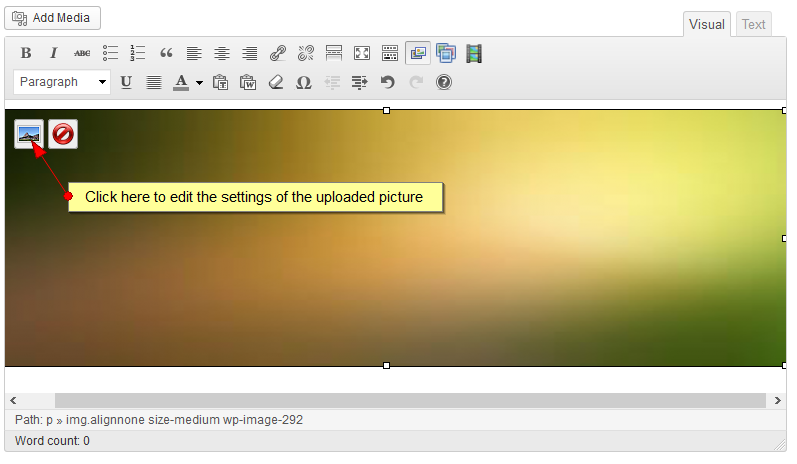Click the Edit Image button on the picture
Screen dimensions: 797x464
pos(29,134)
